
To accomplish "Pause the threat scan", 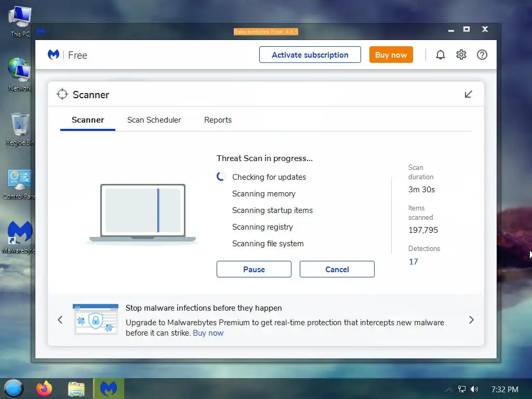I will 254,269.
